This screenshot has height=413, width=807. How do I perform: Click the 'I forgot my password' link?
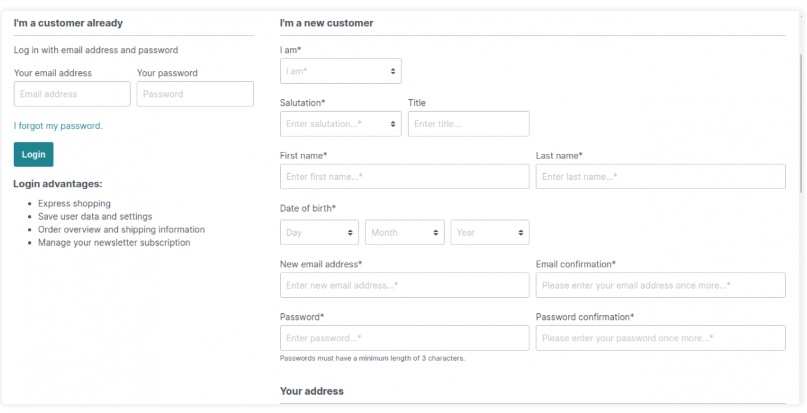[57, 126]
